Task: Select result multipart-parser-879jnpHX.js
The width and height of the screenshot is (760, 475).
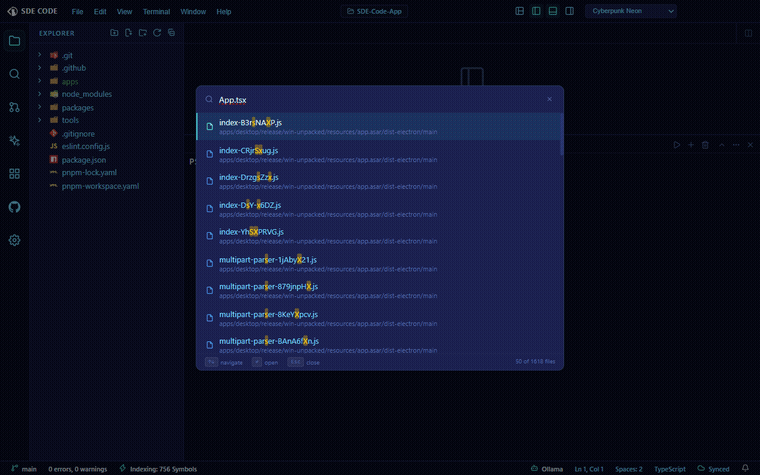Action: (x=378, y=291)
